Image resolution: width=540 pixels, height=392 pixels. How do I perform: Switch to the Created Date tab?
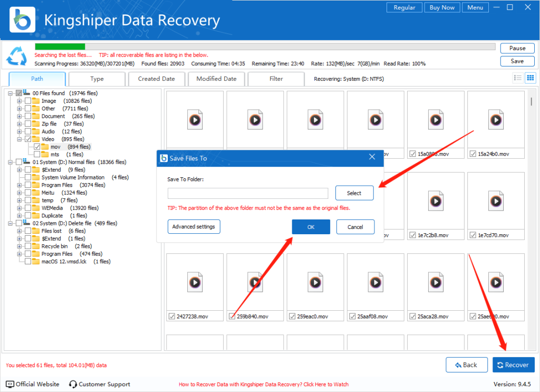(156, 79)
